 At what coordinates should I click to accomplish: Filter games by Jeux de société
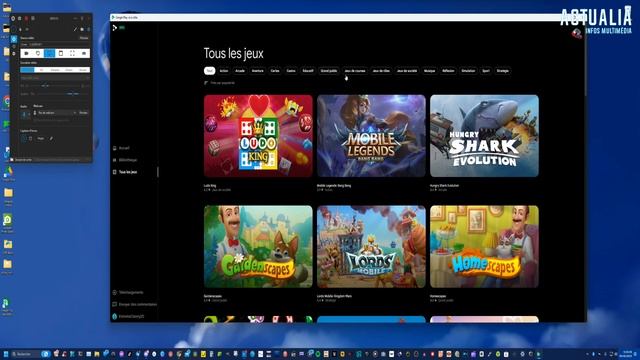pos(407,71)
